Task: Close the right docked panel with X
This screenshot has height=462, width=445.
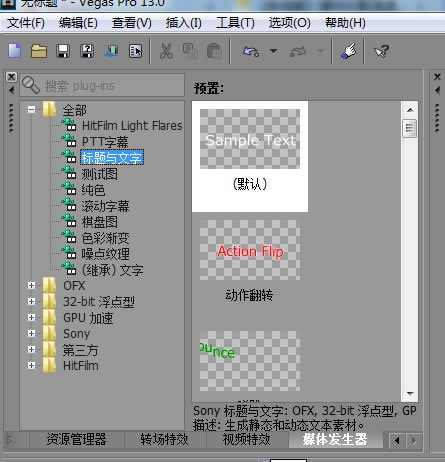Action: coord(437,77)
